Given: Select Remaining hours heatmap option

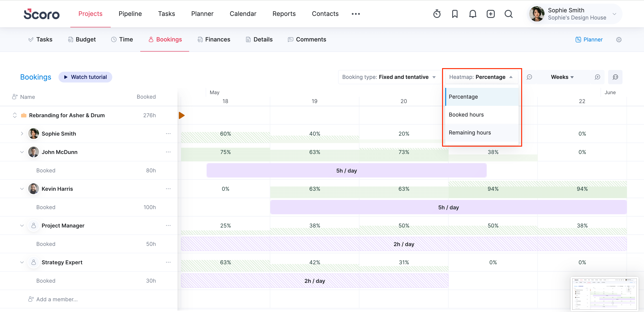Looking at the screenshot, I should (x=482, y=133).
